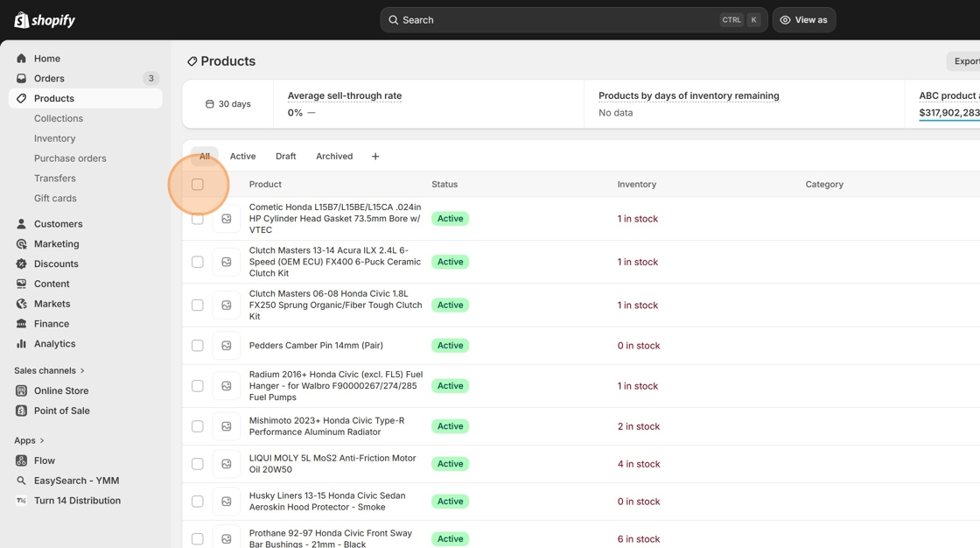
Task: Click image placeholder for Mishimoto Radiator
Action: [x=227, y=426]
